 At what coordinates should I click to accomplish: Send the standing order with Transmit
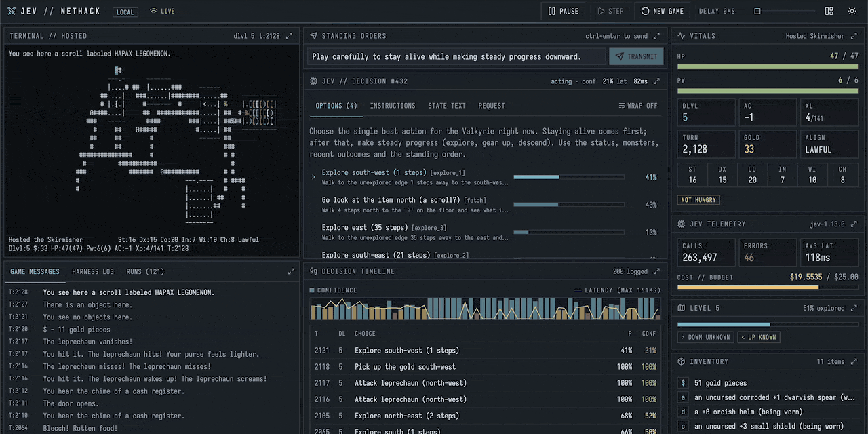point(636,56)
